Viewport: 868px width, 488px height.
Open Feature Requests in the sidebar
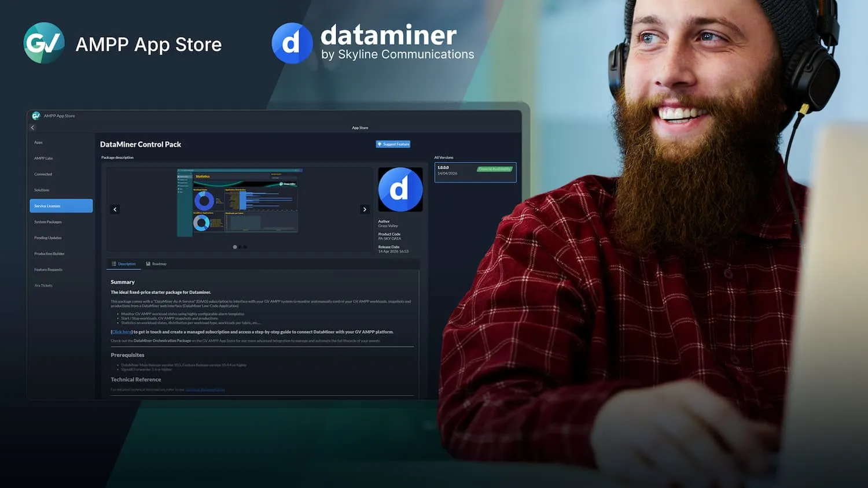48,269
